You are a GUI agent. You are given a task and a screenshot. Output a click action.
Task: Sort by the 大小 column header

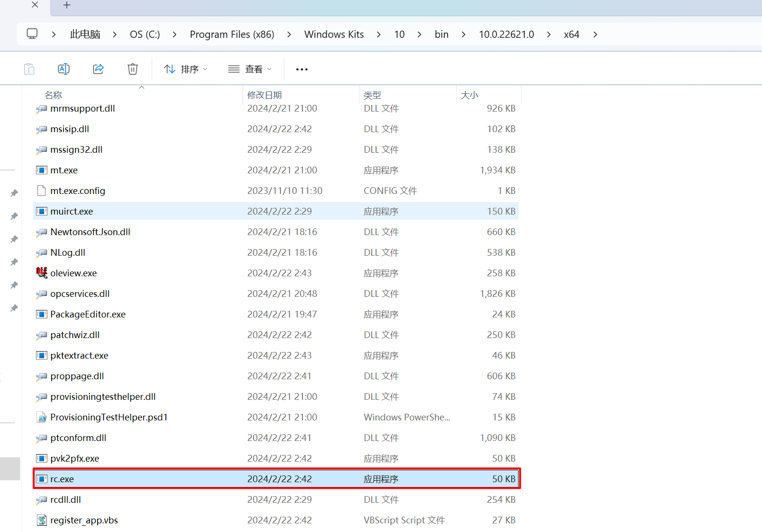point(470,95)
